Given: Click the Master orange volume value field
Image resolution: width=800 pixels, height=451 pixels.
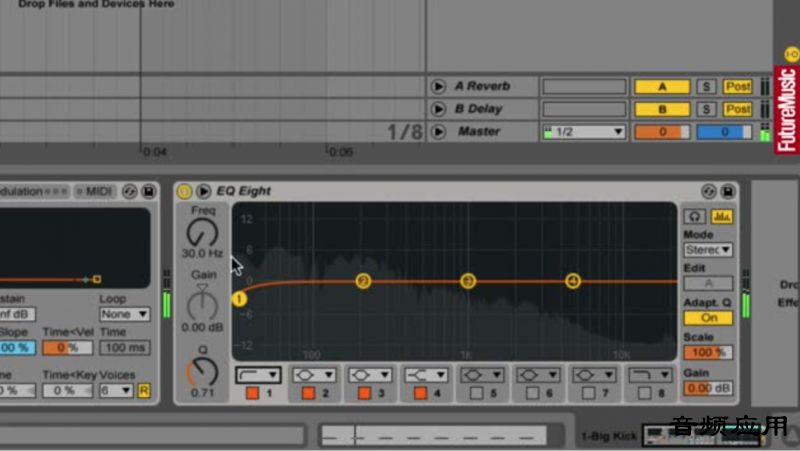Looking at the screenshot, I should point(662,132).
